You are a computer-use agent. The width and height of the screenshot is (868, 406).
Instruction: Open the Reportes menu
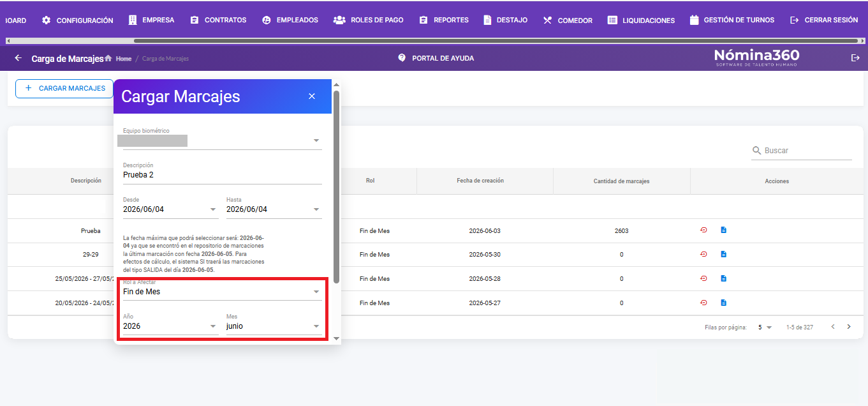tap(444, 20)
